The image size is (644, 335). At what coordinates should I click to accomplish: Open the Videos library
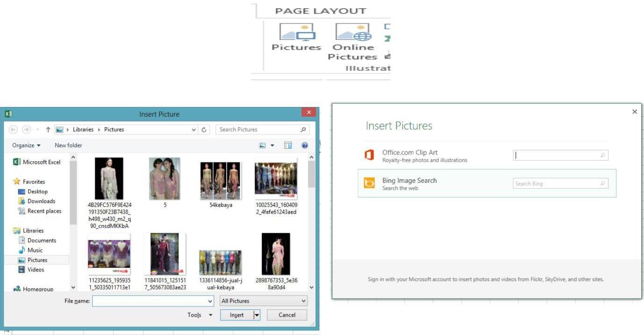[x=31, y=270]
